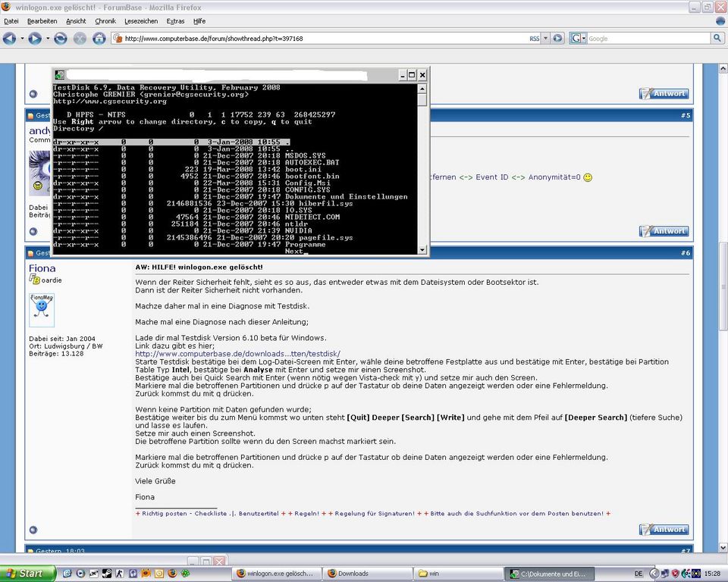Open 'Richtig posten - Checkliste' signature link

point(184,513)
